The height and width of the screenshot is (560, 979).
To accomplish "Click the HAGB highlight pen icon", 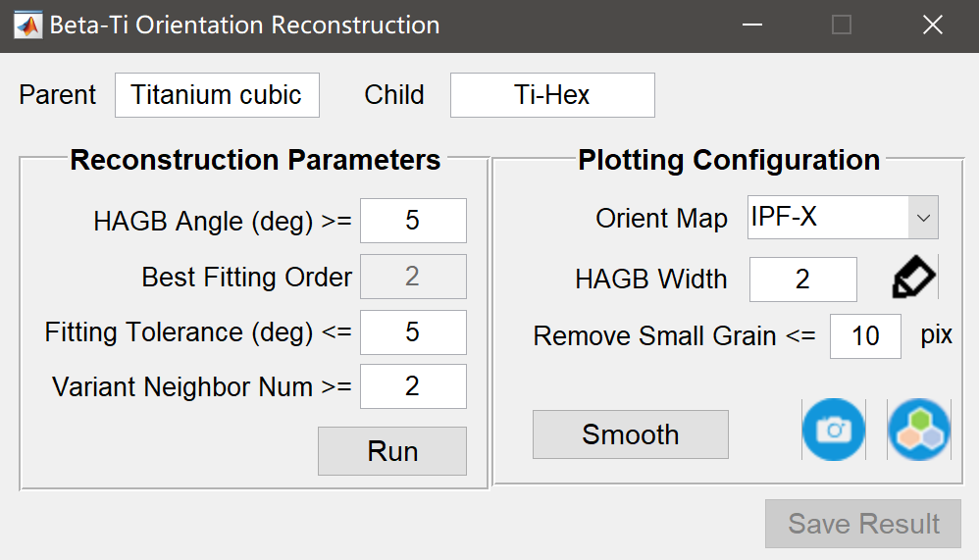I will [913, 279].
